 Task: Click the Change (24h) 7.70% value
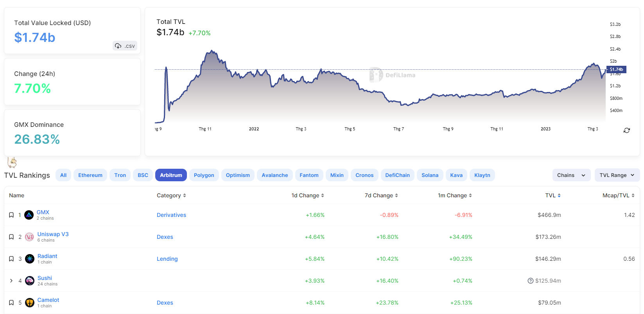click(x=32, y=88)
